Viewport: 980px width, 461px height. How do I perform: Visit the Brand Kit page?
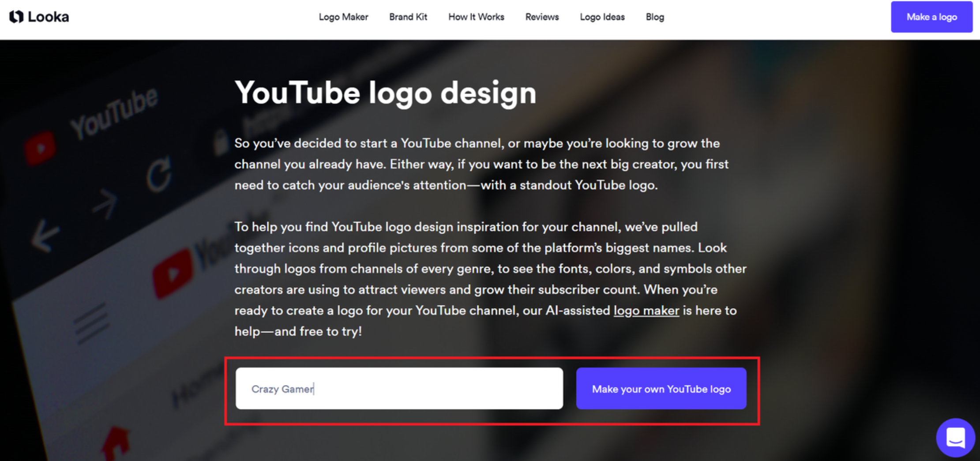pos(408,17)
